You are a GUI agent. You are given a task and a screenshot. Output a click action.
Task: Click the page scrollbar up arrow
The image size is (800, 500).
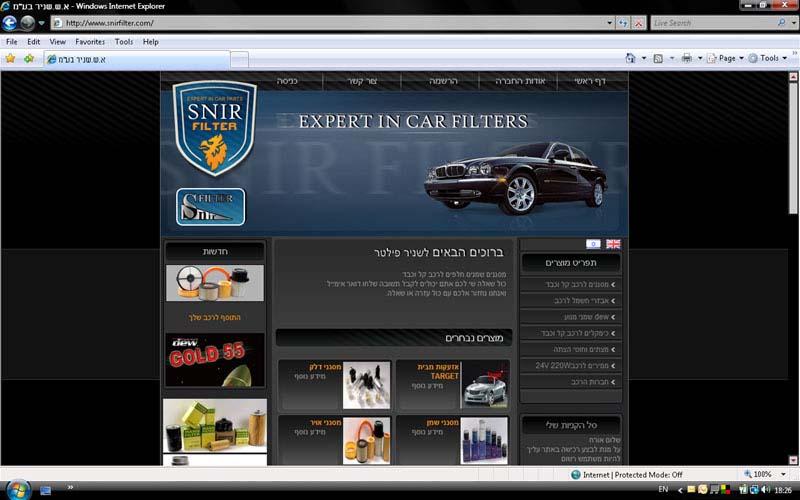click(x=793, y=77)
